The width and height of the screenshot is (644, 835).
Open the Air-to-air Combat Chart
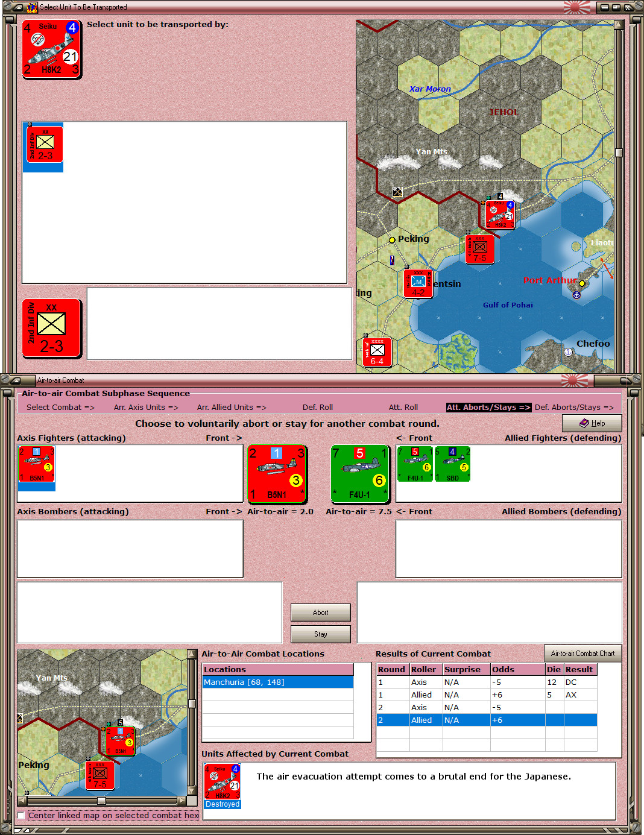[x=582, y=654]
